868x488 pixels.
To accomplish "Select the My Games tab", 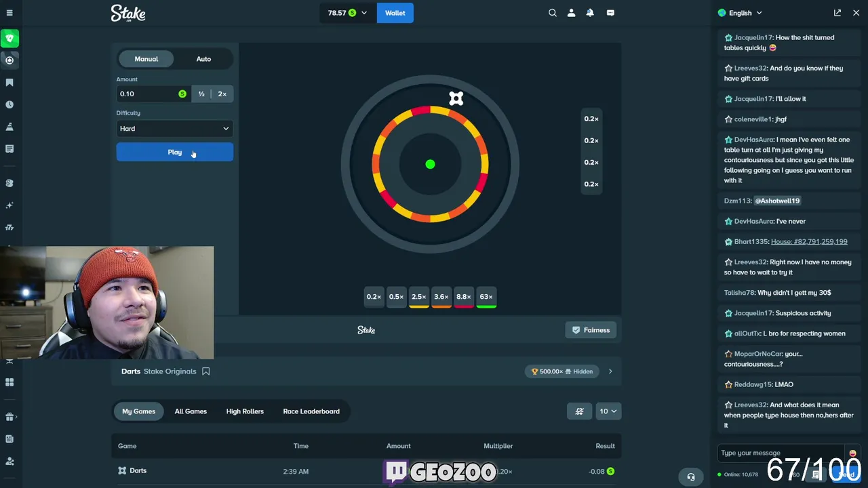I will coord(138,411).
